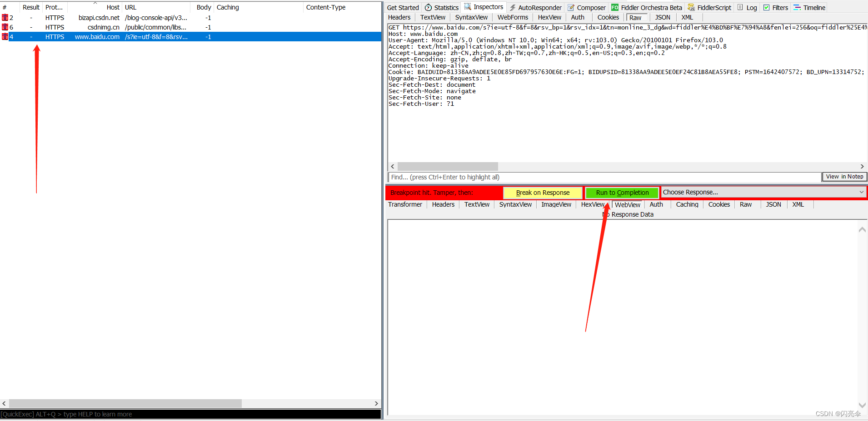The height and width of the screenshot is (421, 868).
Task: Open FiddlerScript using its script icon
Action: pyautogui.click(x=691, y=8)
